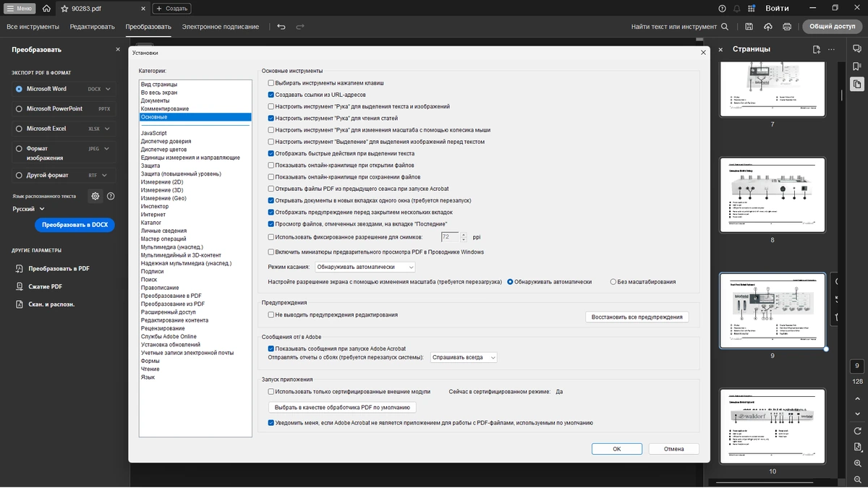The width and height of the screenshot is (868, 488).
Task: Open the Русский language dropdown
Action: click(x=28, y=209)
